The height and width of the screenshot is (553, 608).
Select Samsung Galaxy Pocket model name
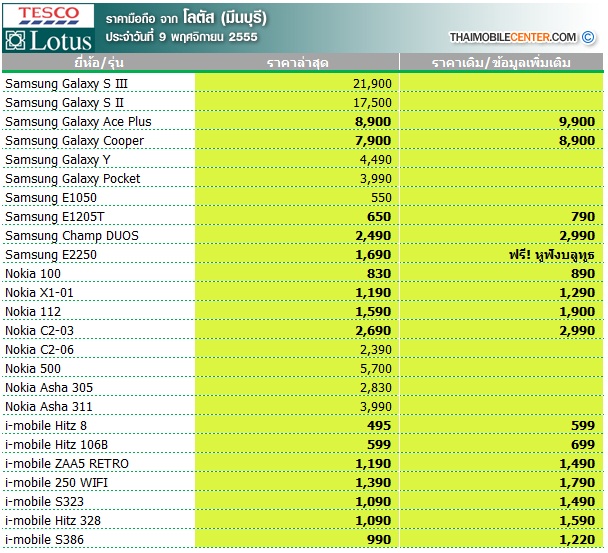click(73, 179)
